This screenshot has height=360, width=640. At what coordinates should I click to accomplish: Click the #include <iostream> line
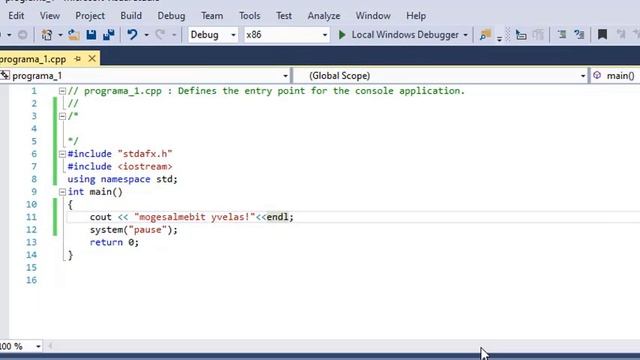(120, 167)
